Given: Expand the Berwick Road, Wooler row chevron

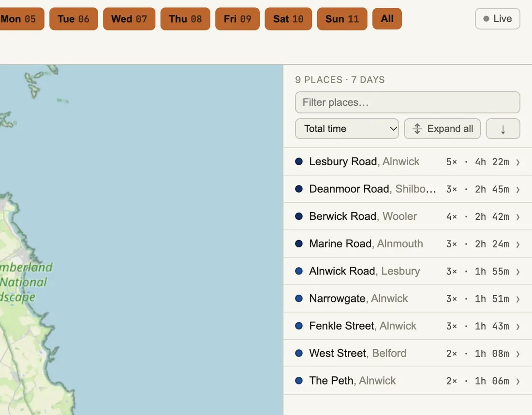Looking at the screenshot, I should point(518,217).
